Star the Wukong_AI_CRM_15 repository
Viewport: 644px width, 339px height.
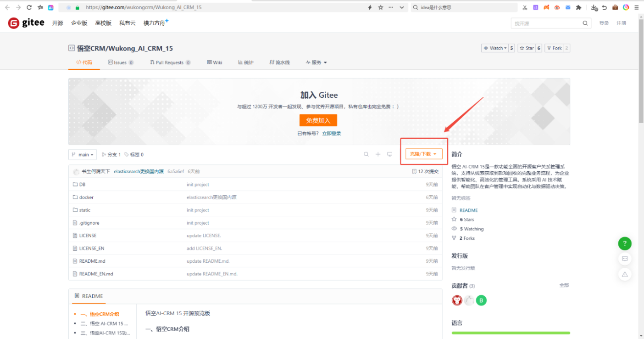527,48
